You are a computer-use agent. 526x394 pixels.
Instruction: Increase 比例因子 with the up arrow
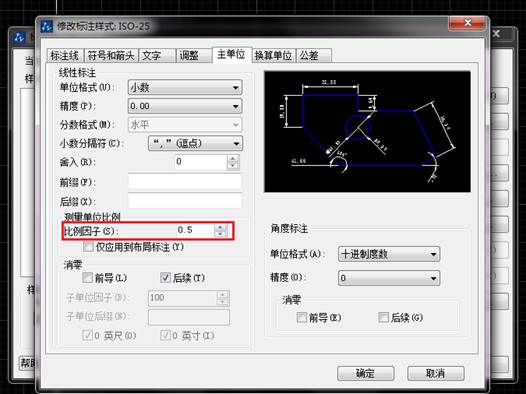(220, 227)
